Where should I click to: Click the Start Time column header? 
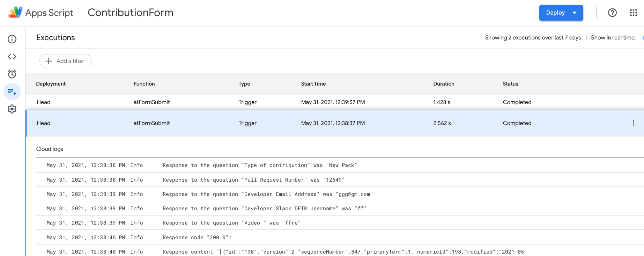313,84
